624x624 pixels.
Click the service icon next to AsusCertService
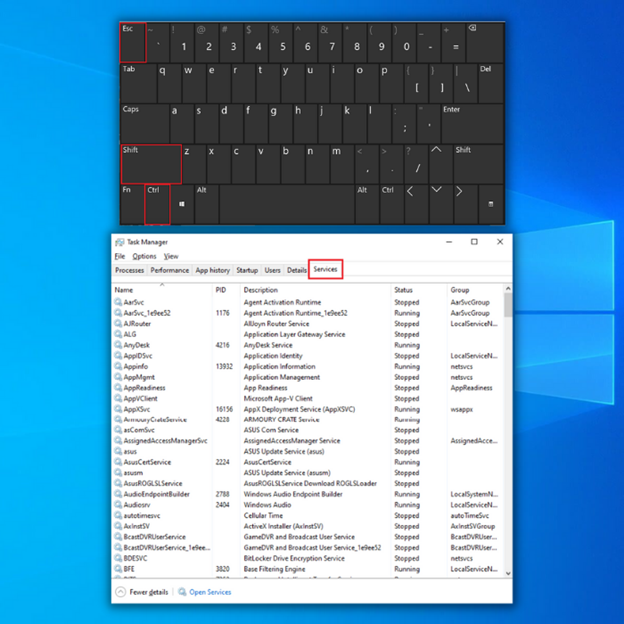[118, 462]
